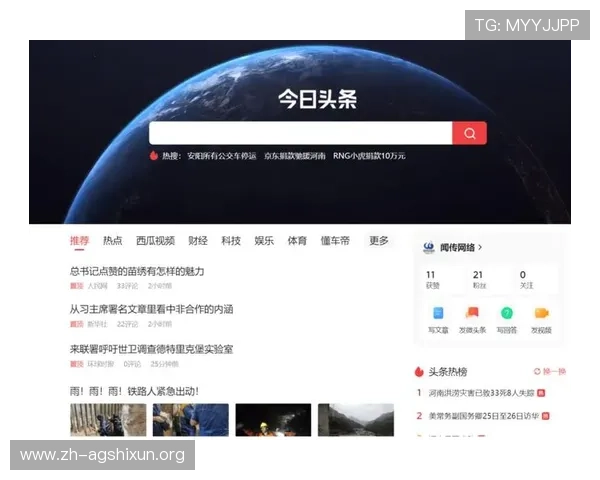Open the 懂车帝 tab

point(335,241)
